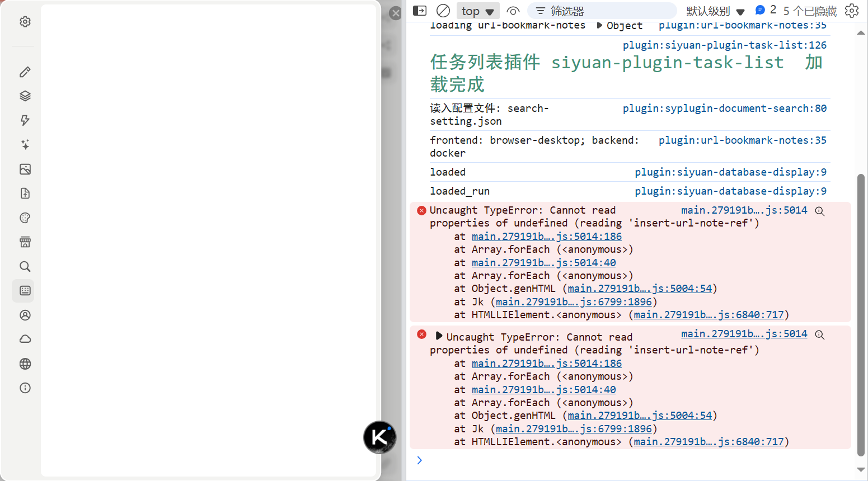
Task: Open last error's header link main.279191b….js:5014
Action: pyautogui.click(x=744, y=334)
